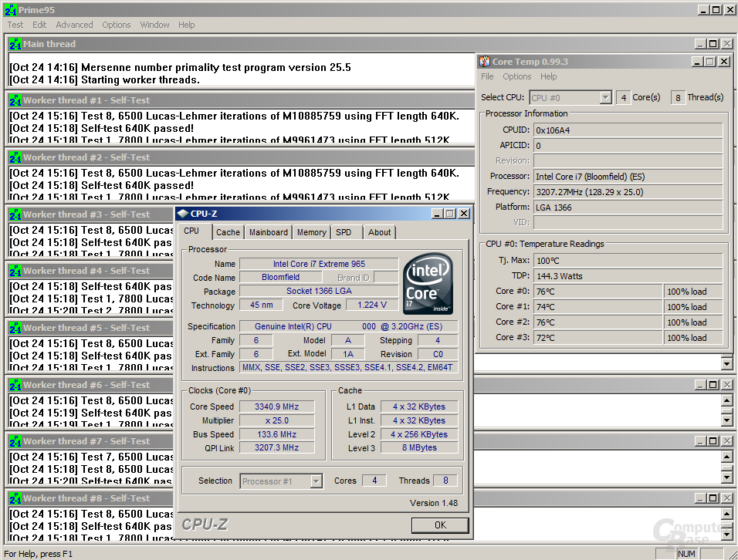Minimize the Worker thread #8 window
The height and width of the screenshot is (560, 738).
point(700,498)
